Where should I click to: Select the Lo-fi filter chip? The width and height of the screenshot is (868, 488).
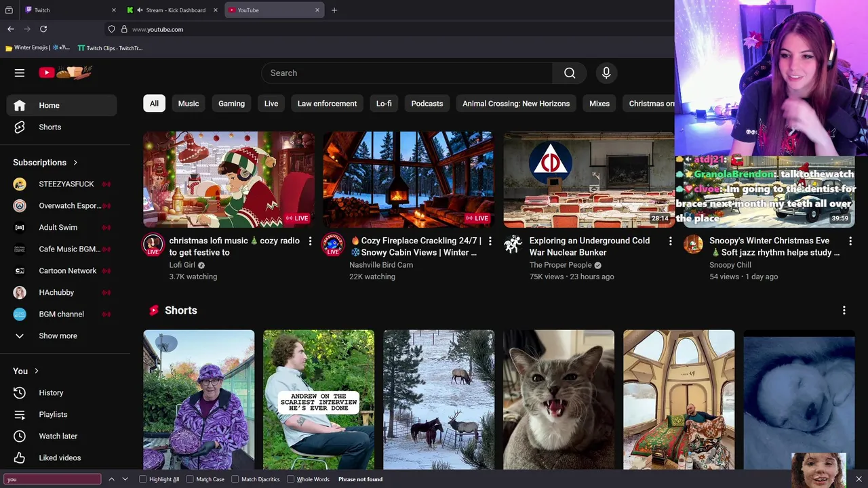click(384, 104)
